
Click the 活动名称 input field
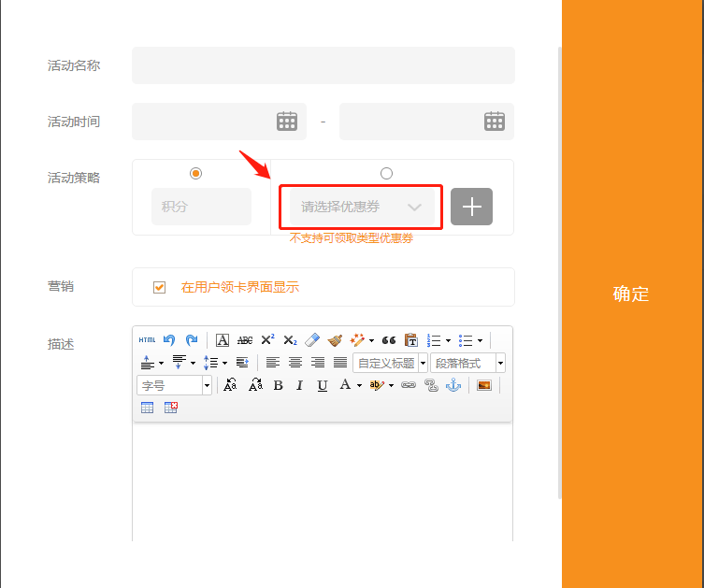323,65
